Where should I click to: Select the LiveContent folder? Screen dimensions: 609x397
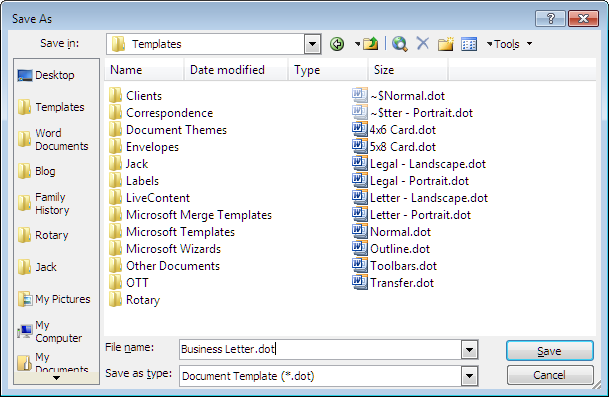[150, 198]
